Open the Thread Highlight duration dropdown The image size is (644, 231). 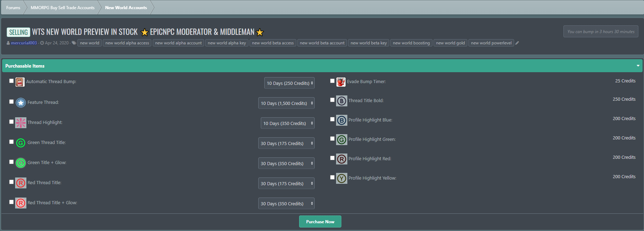[x=288, y=123]
